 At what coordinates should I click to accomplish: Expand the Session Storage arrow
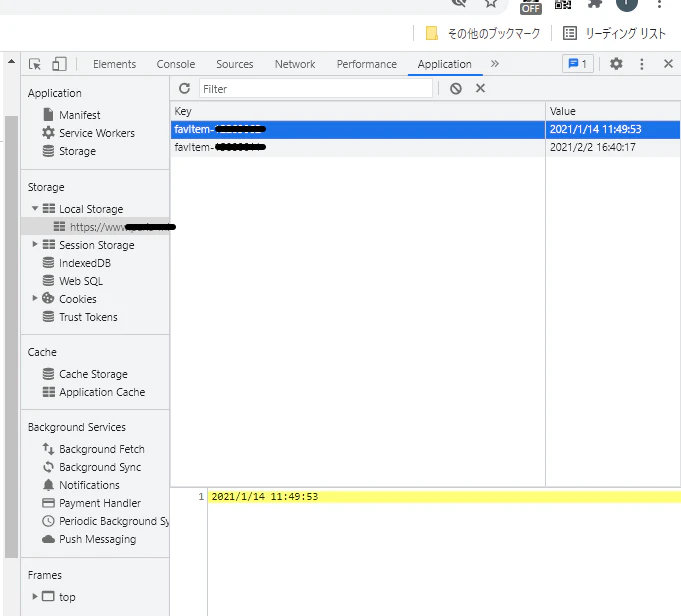click(35, 245)
